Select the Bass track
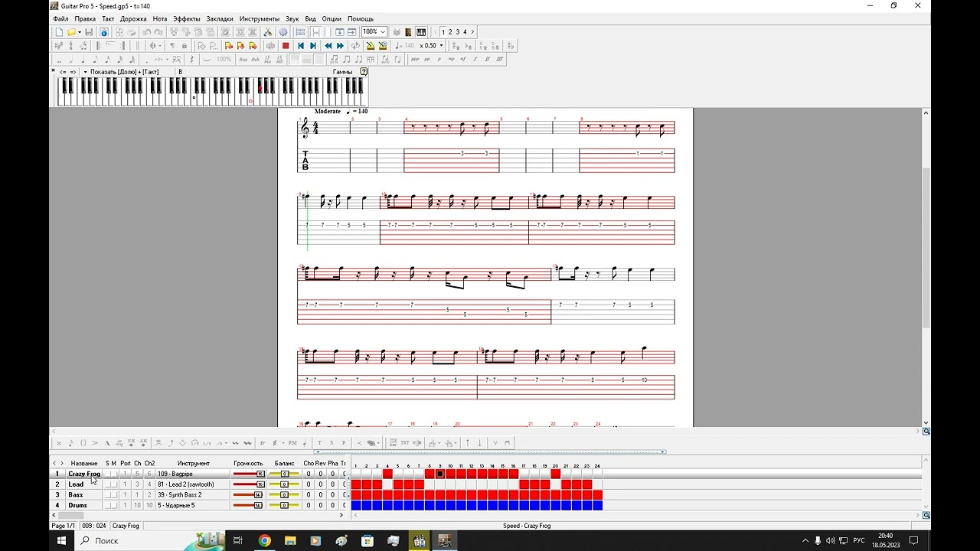This screenshot has width=980, height=551. click(x=76, y=495)
